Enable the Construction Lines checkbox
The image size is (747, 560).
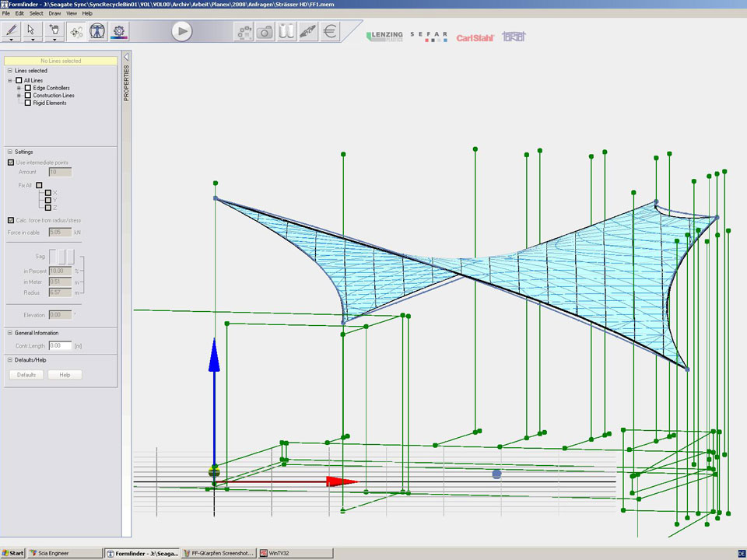pos(28,96)
